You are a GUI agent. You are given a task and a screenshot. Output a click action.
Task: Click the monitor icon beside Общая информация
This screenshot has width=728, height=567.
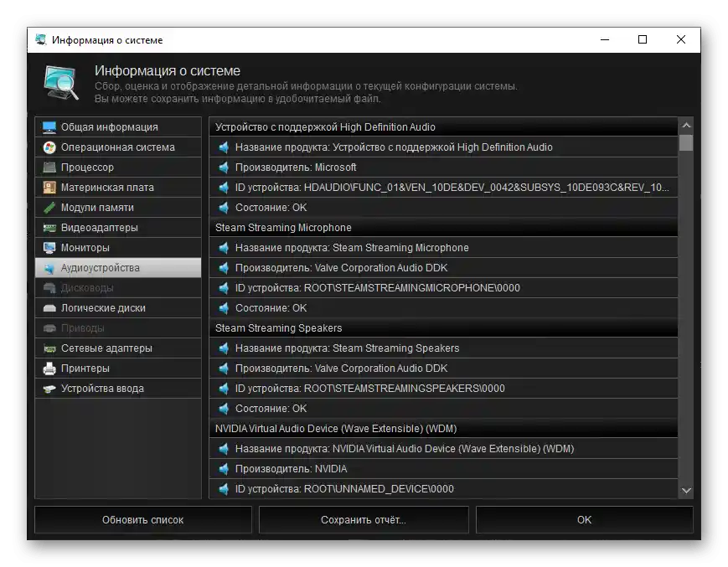pos(49,127)
